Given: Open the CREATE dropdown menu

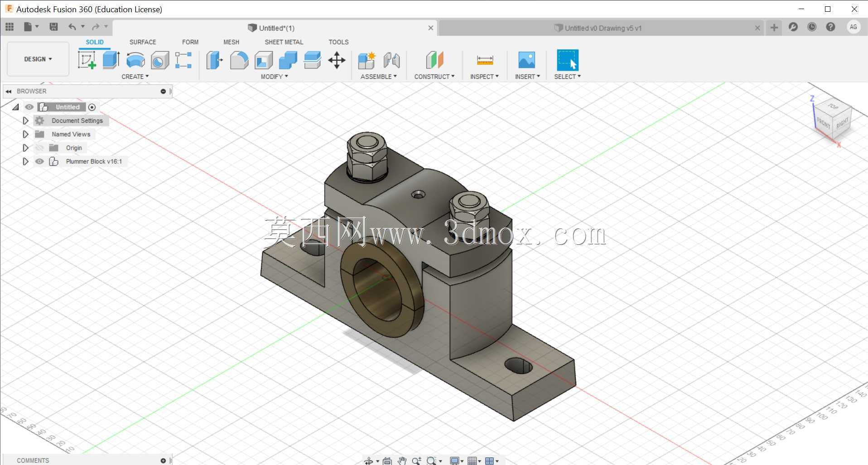Looking at the screenshot, I should pyautogui.click(x=135, y=77).
